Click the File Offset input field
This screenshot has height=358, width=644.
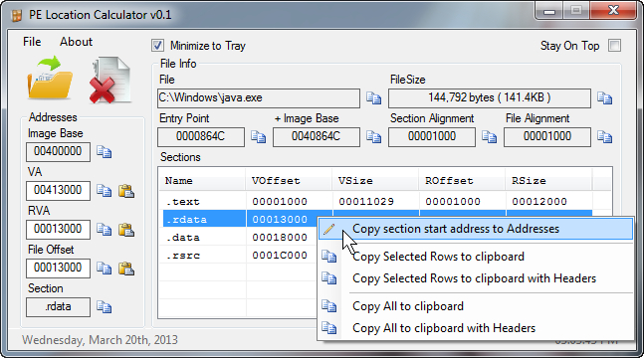[58, 268]
